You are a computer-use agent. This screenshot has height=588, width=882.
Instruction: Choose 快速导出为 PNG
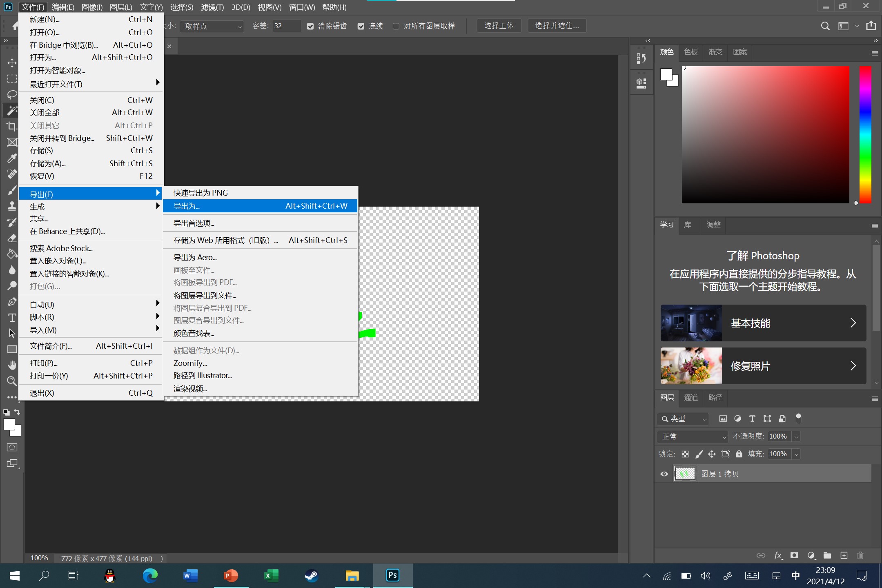(x=260, y=193)
